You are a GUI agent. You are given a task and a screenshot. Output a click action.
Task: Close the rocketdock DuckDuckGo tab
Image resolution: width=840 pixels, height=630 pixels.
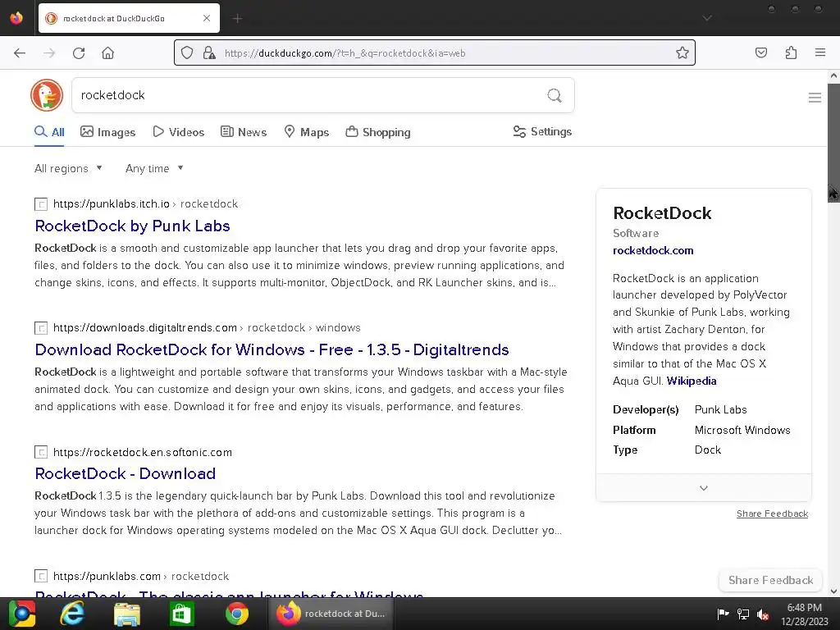click(207, 18)
